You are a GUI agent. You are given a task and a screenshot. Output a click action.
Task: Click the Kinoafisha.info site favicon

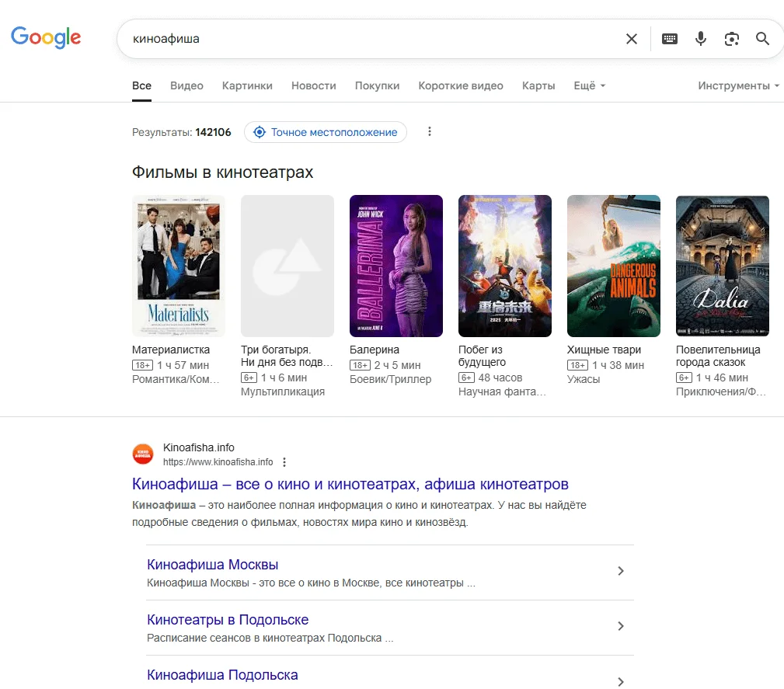(143, 454)
